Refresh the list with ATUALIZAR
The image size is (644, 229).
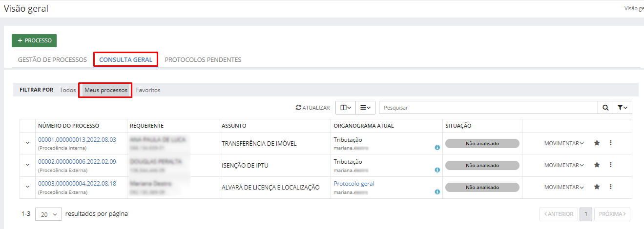click(x=313, y=108)
